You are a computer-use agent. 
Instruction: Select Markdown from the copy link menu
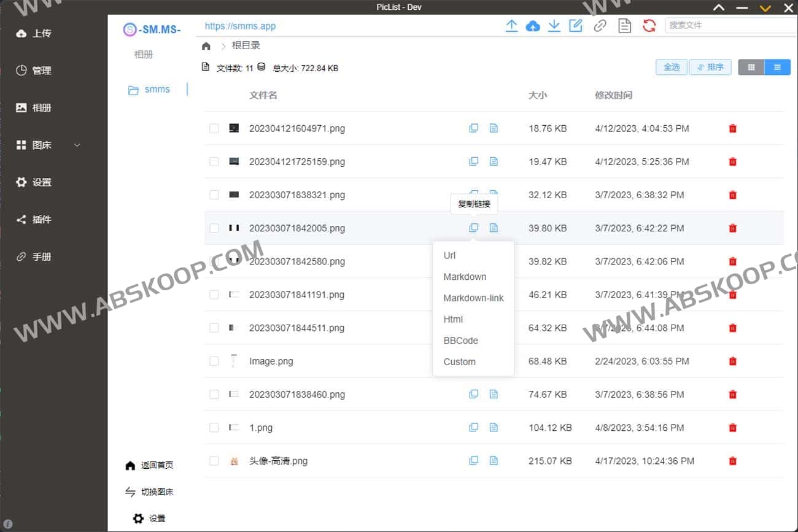click(465, 277)
